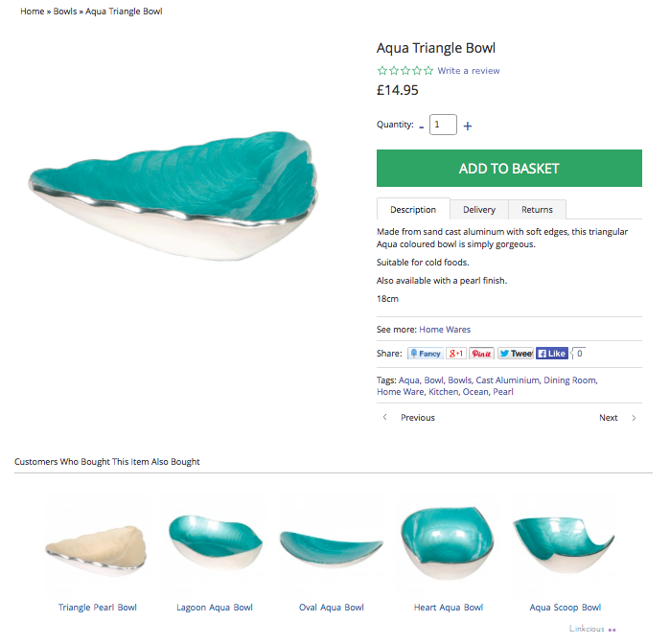670x644 pixels.
Task: View the Heart Aqua Bowl thumbnail
Action: coord(448,543)
